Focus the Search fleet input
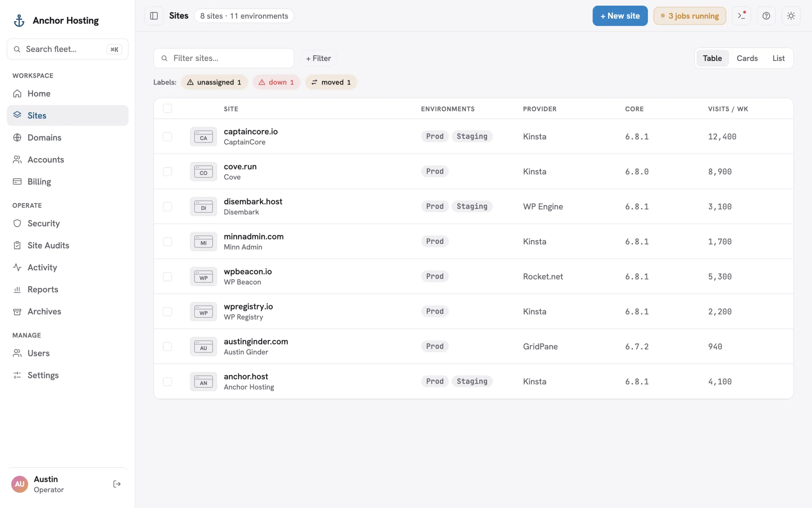Image resolution: width=812 pixels, height=508 pixels. tap(67, 49)
